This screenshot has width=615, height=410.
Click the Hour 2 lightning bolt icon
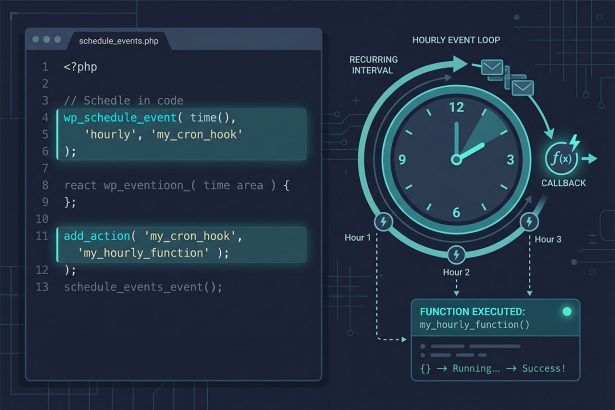(x=456, y=255)
